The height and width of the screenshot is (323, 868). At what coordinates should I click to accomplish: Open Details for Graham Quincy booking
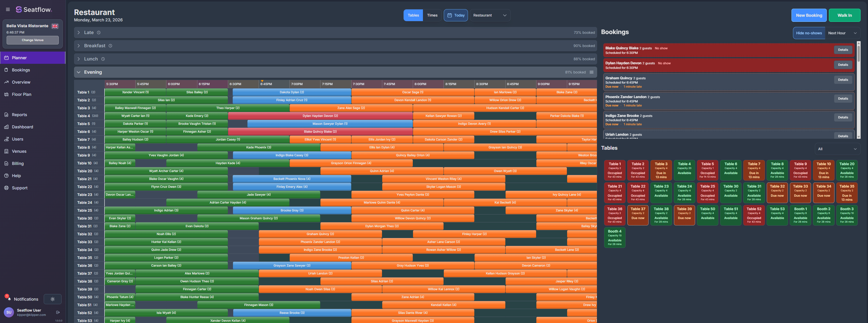(843, 80)
